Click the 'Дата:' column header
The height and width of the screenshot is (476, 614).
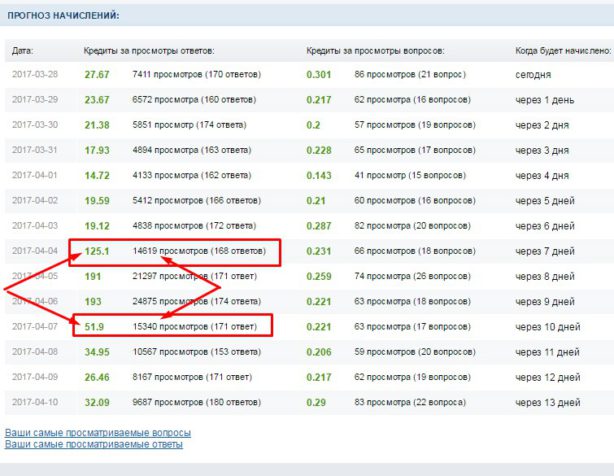tap(23, 50)
